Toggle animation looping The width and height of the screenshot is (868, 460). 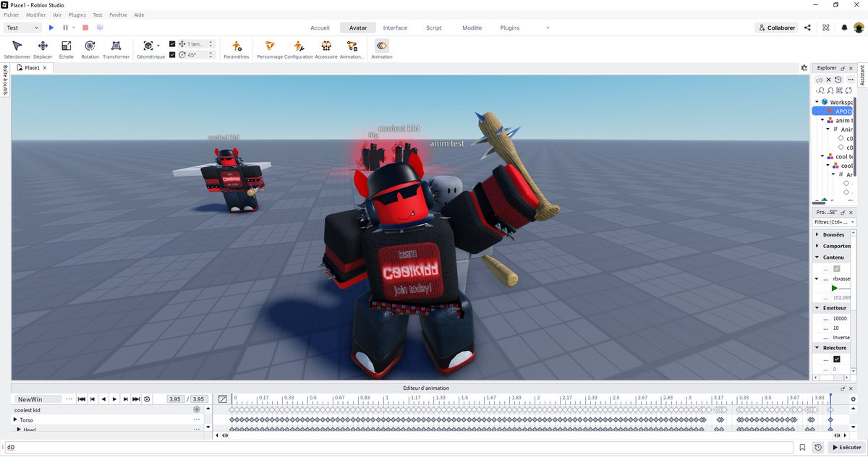pyautogui.click(x=147, y=399)
